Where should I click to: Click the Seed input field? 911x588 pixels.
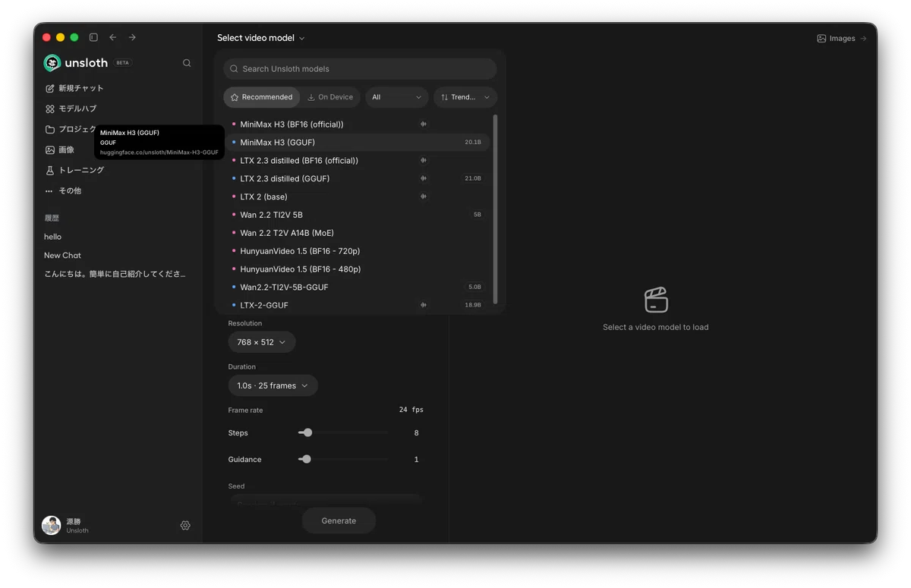(325, 501)
